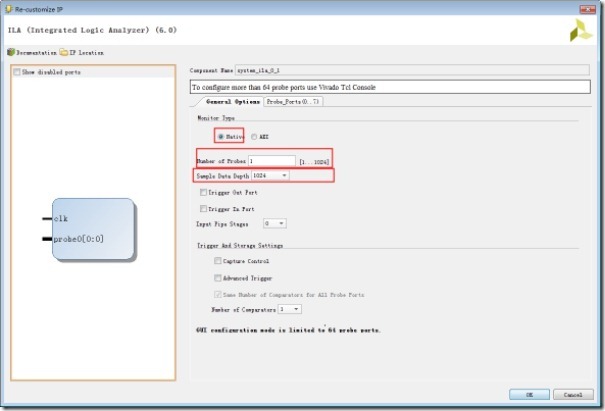Image resolution: width=605 pixels, height=411 pixels.
Task: Open the IP Location folder icon
Action: click(x=64, y=52)
